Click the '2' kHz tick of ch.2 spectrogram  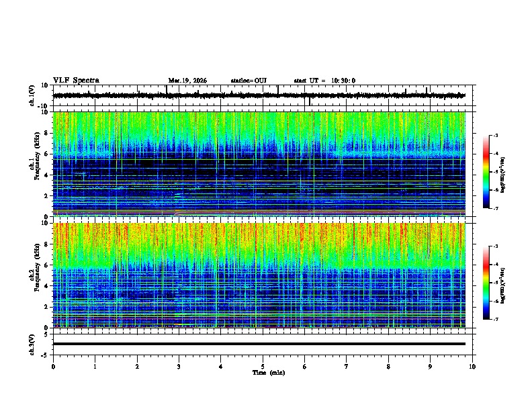coord(46,307)
